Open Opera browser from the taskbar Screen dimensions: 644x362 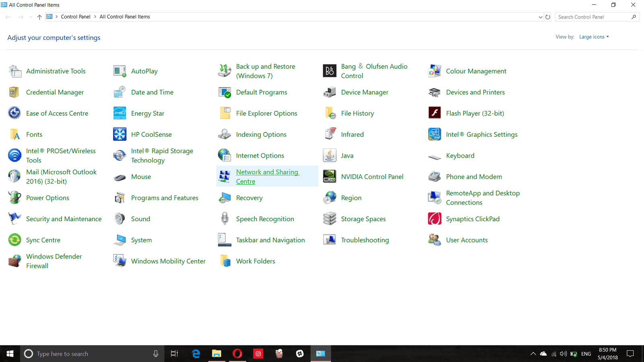pos(237,354)
